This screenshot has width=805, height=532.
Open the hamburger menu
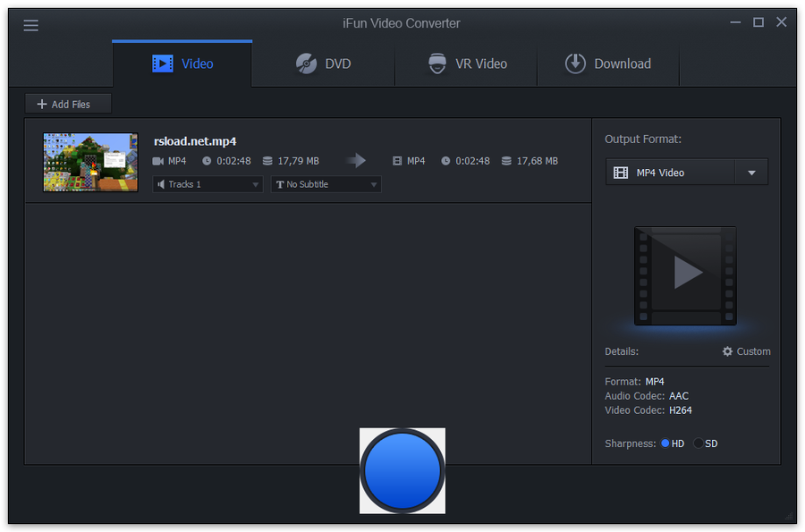(30, 24)
